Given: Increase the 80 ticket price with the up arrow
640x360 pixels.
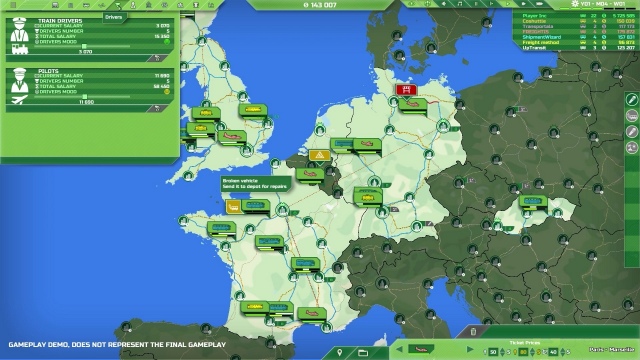Looking at the screenshot, I should pyautogui.click(x=532, y=350).
